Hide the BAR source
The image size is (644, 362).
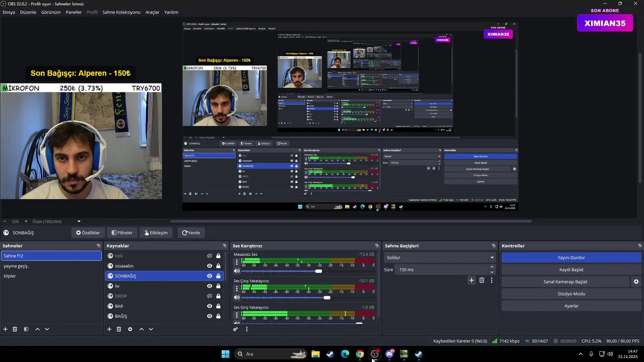pos(210,306)
